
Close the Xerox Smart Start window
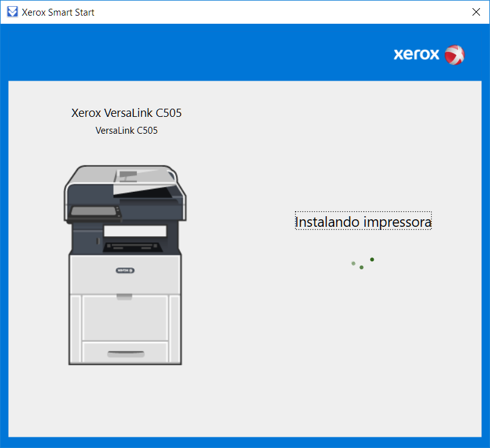pyautogui.click(x=476, y=12)
